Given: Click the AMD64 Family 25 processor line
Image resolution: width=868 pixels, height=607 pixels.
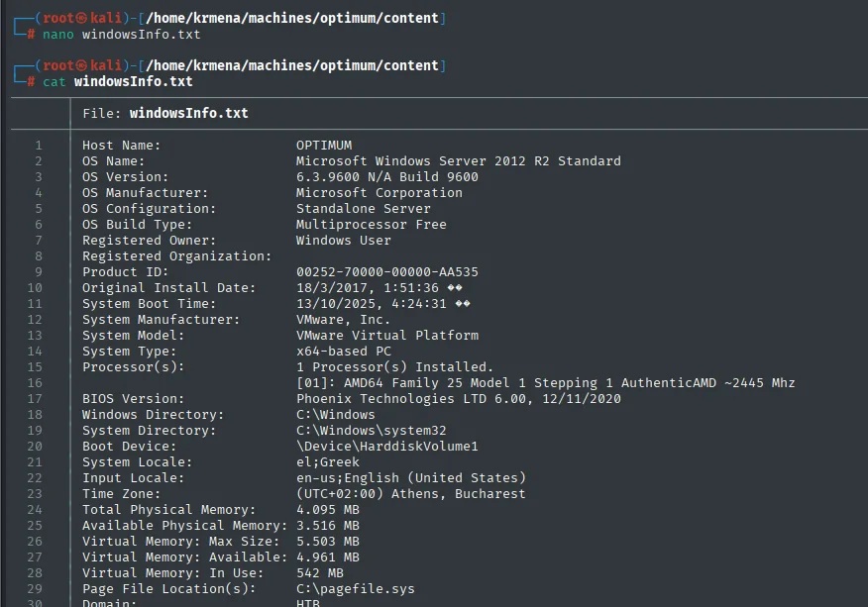Looking at the screenshot, I should pos(545,383).
